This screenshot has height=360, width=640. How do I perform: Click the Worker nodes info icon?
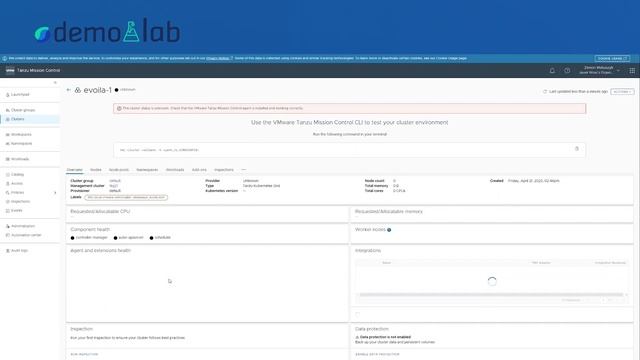pyautogui.click(x=389, y=230)
